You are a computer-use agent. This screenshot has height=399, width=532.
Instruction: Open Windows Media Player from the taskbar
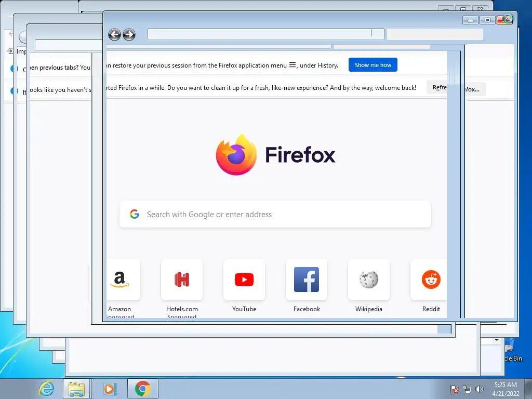pyautogui.click(x=109, y=389)
